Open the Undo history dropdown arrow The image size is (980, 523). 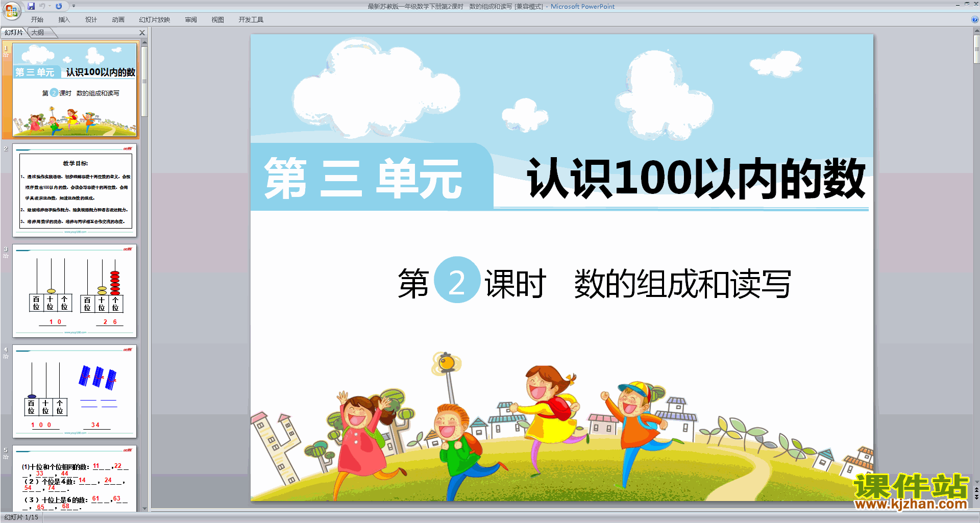coord(50,6)
